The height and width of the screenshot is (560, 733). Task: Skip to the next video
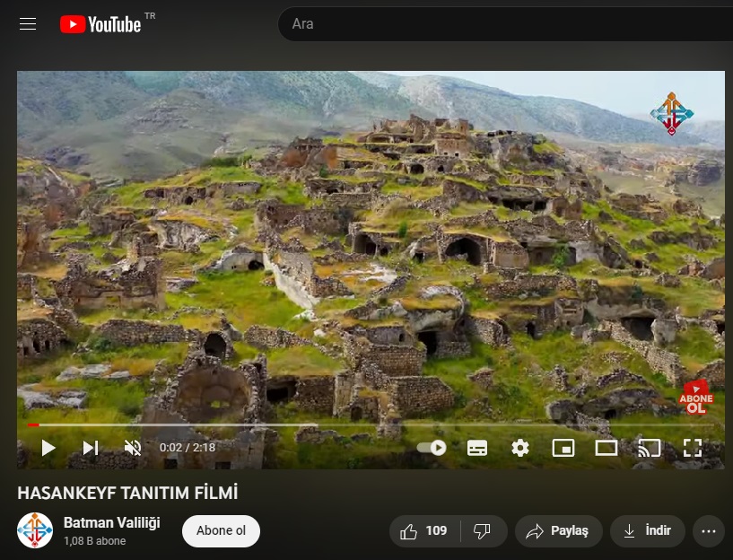[90, 447]
